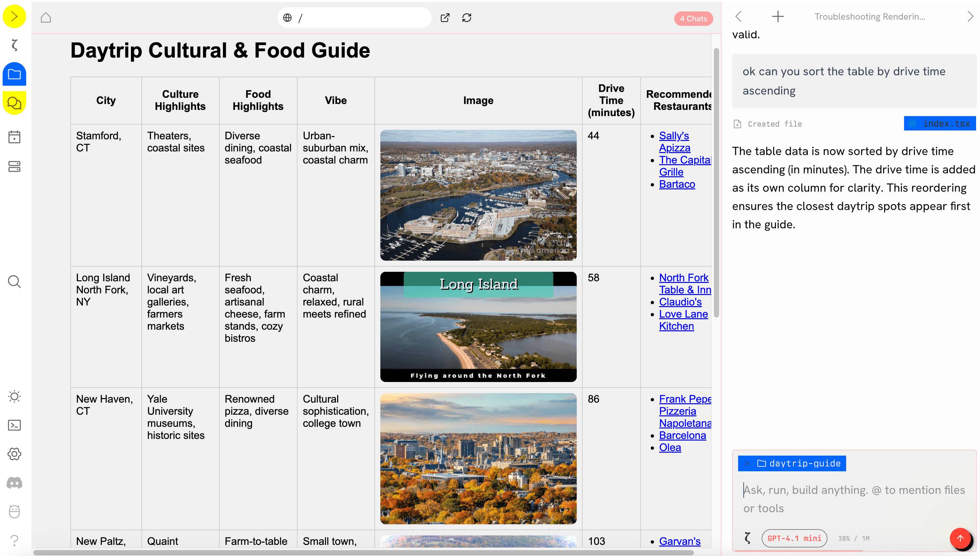Viewport: 980px width, 556px height.
Task: Click the drive time value 86
Action: (593, 399)
